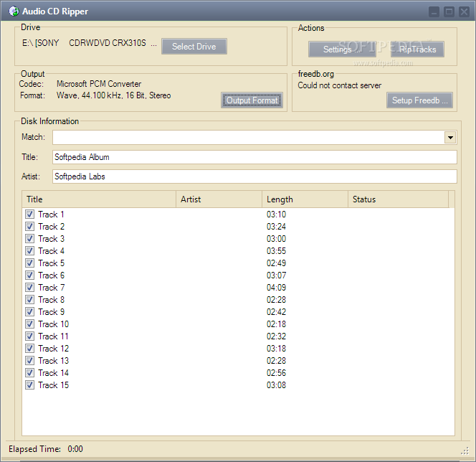476x462 pixels.
Task: Click the Wave 44.100 kHz format text
Action: (113, 95)
